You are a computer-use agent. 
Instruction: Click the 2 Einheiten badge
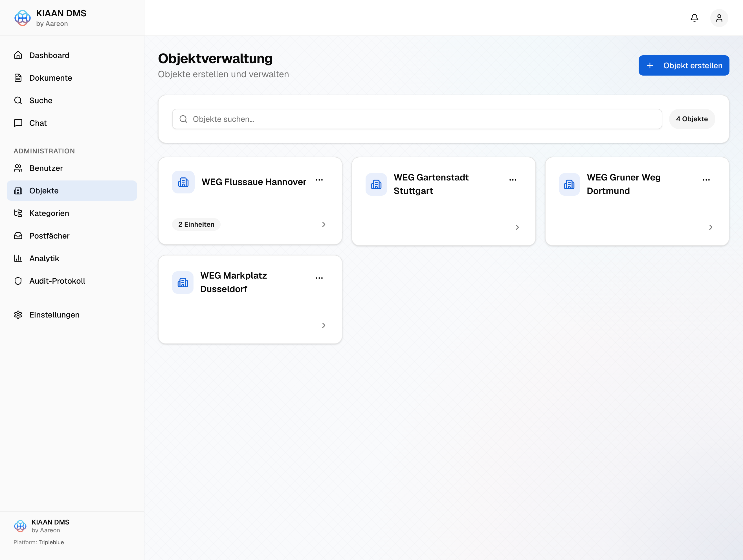(196, 224)
